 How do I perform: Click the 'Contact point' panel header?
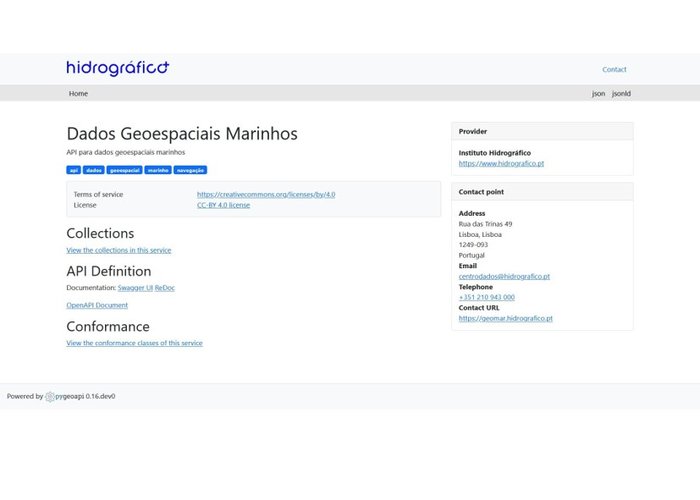[542, 192]
